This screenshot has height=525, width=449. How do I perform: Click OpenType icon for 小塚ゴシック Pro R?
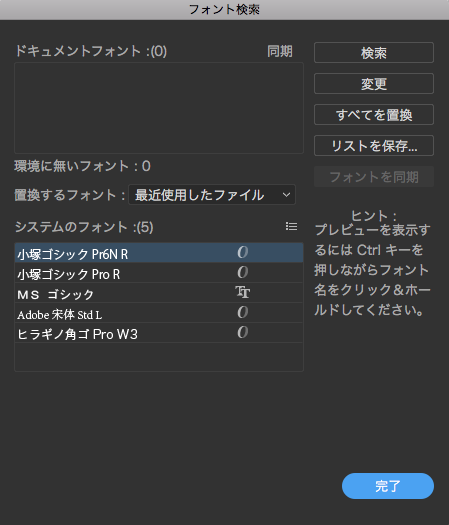(243, 273)
